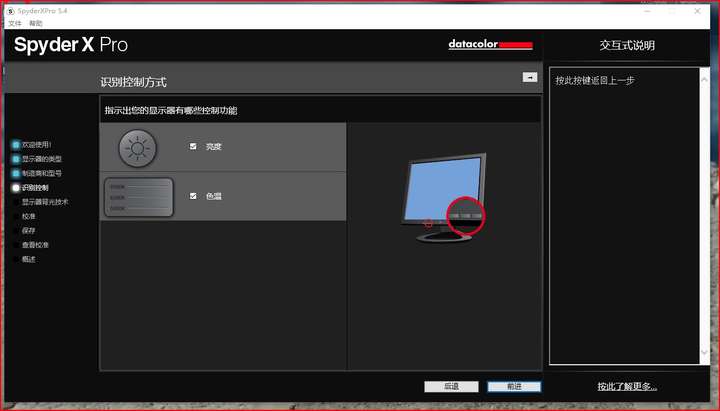Select the 校准 step in sidebar
Screen dimensions: 720x411
tap(28, 216)
